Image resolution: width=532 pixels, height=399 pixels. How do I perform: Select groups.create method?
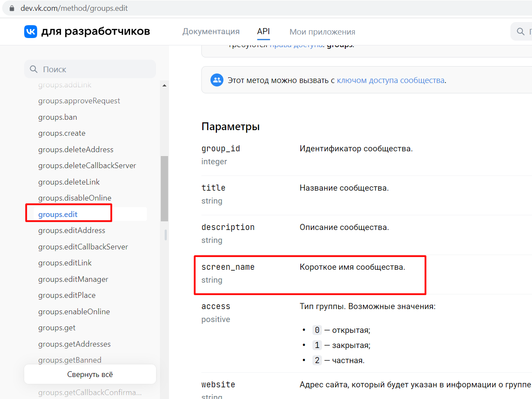62,133
